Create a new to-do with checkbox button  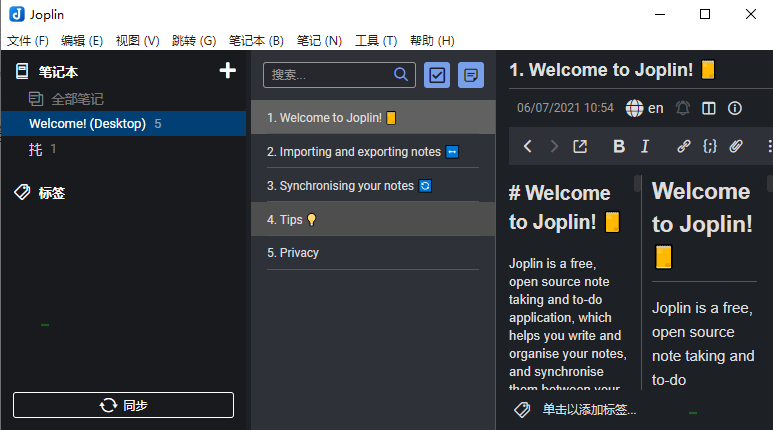[437, 75]
